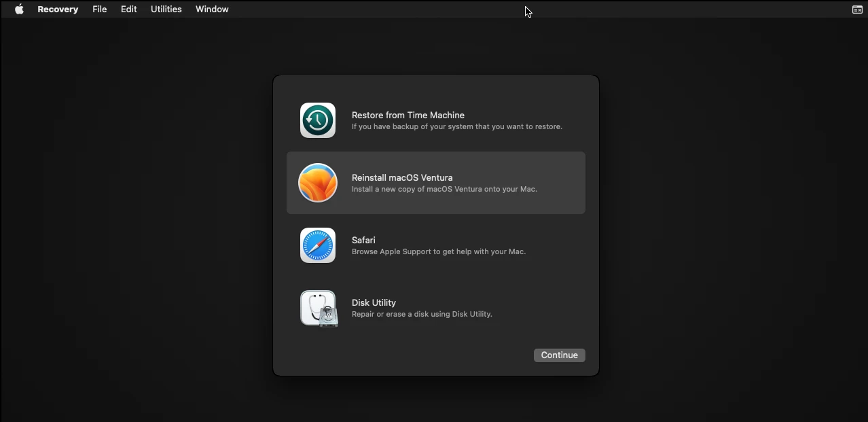Click 'If you have backup' description text

click(x=457, y=127)
